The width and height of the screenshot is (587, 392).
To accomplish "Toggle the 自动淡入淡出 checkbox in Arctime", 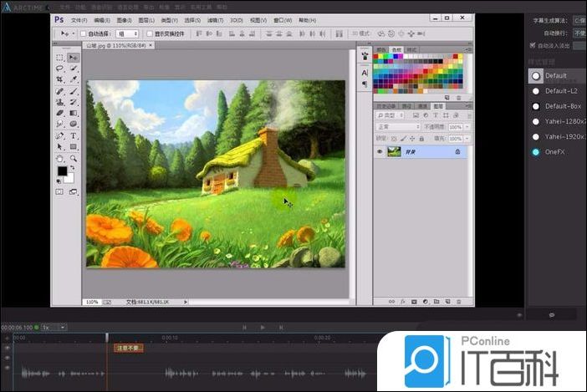I will coord(533,45).
